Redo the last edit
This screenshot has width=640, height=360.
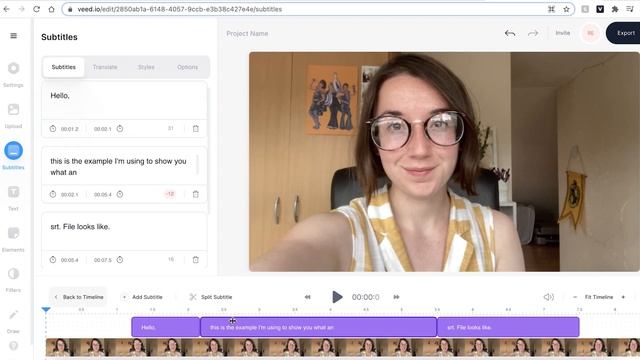pos(533,33)
